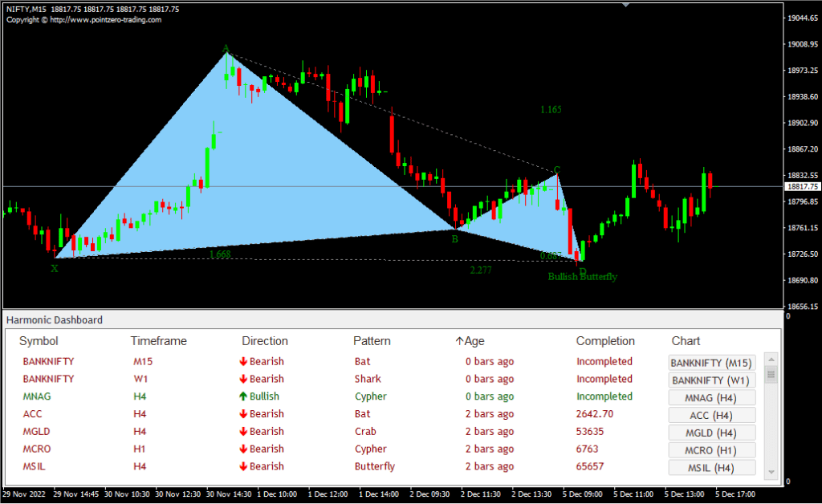The width and height of the screenshot is (822, 504).
Task: Click the Age column header with sort arrow
Action: (x=470, y=341)
